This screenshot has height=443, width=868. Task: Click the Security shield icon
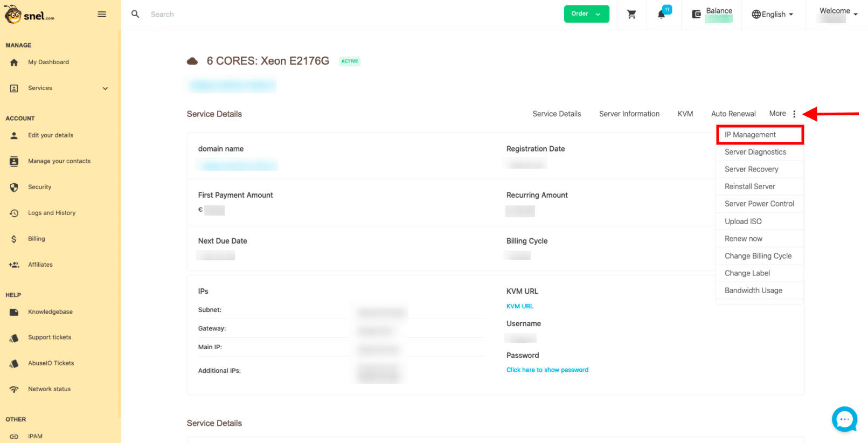[14, 188]
